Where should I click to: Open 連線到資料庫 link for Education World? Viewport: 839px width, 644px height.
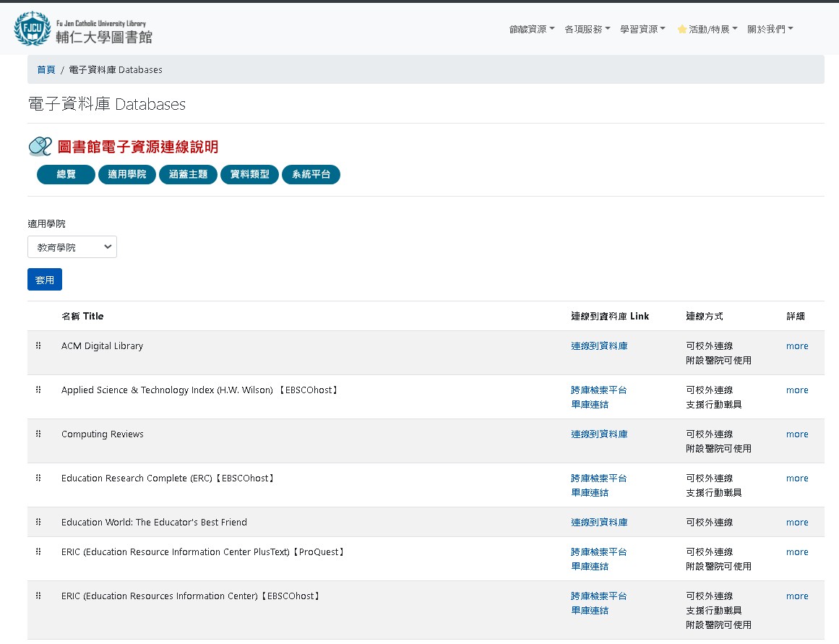(599, 522)
